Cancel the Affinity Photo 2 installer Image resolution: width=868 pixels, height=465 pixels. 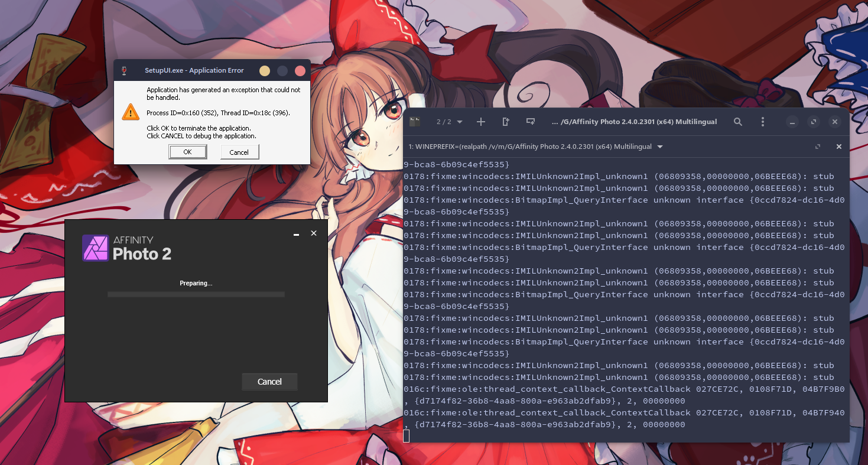[x=269, y=382]
